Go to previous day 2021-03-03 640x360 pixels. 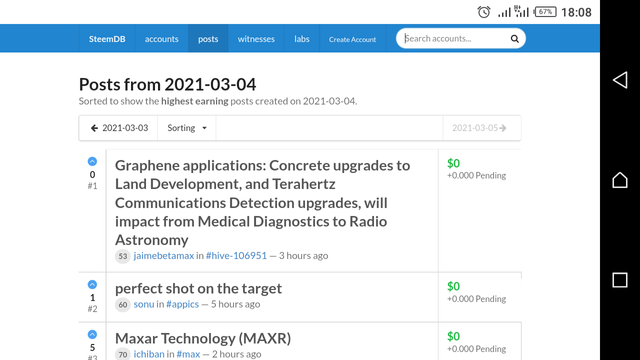119,128
